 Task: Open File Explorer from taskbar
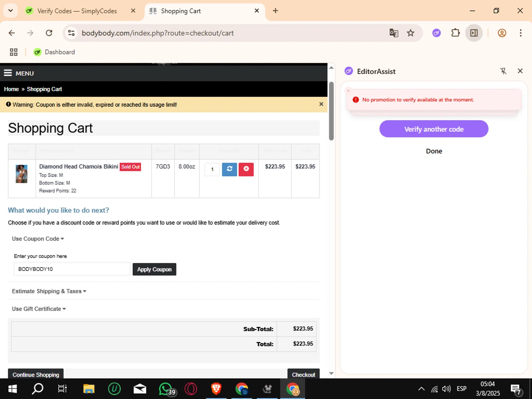tap(89, 389)
